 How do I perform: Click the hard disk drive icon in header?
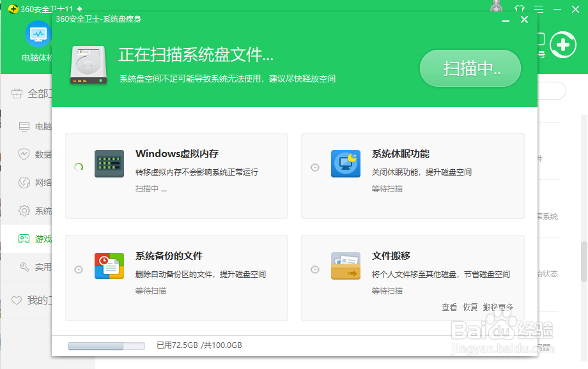[x=88, y=65]
